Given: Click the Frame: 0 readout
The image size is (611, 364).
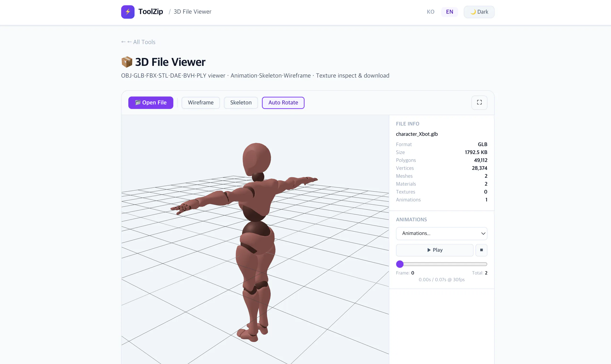Looking at the screenshot, I should [x=405, y=273].
